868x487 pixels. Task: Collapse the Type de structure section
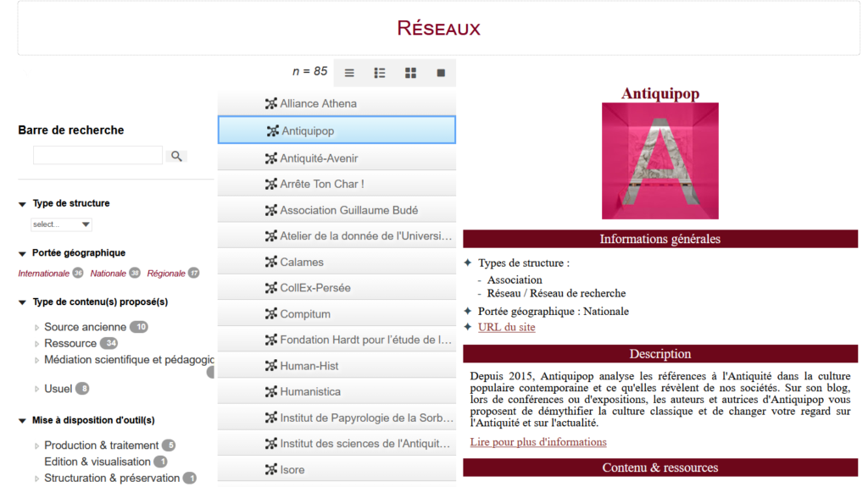tap(22, 204)
